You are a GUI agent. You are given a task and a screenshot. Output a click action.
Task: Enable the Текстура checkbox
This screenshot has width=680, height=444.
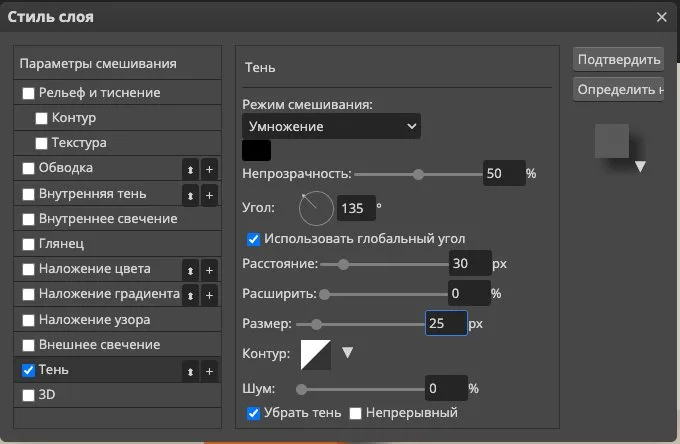(x=42, y=144)
